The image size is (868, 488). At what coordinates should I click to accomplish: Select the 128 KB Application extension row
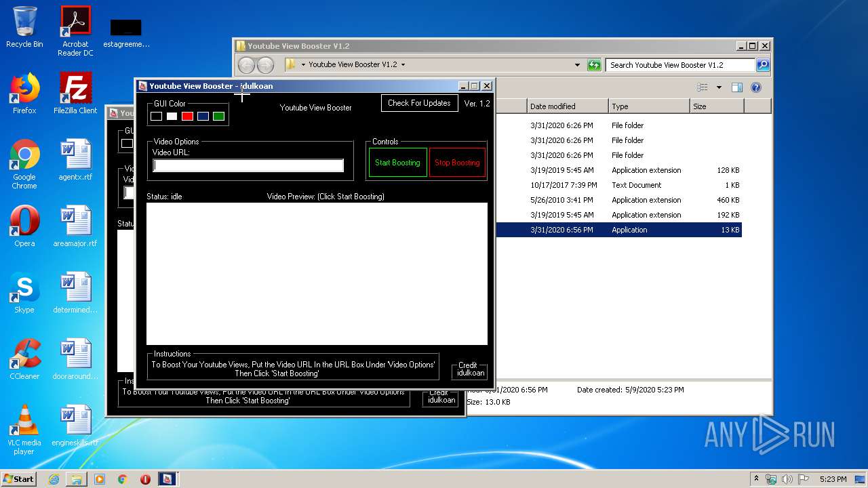click(619, 170)
